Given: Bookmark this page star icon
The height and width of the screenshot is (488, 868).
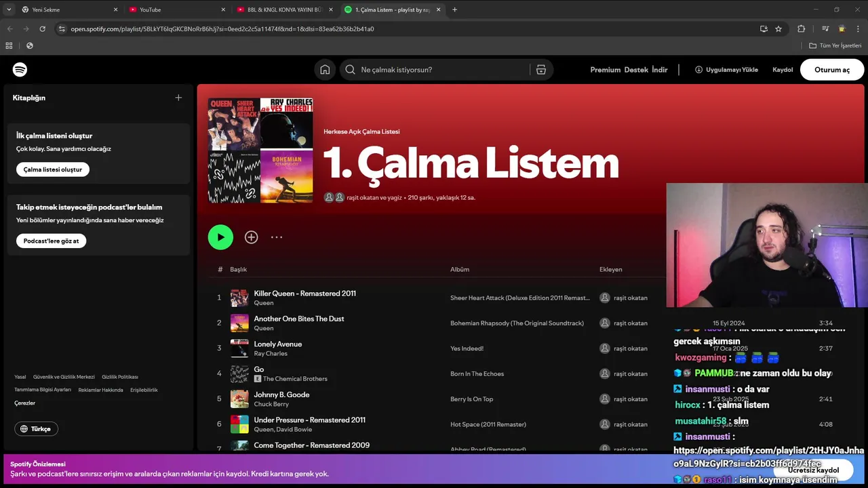Looking at the screenshot, I should [778, 29].
